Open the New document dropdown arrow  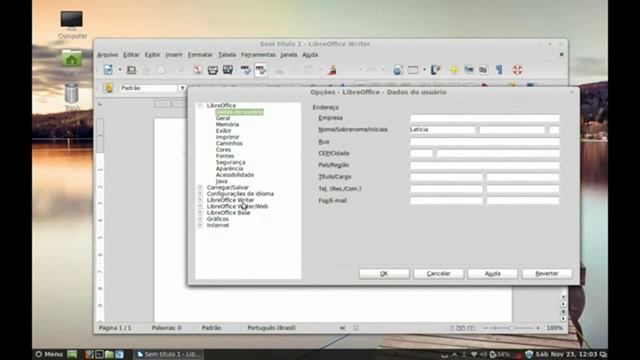(x=120, y=70)
